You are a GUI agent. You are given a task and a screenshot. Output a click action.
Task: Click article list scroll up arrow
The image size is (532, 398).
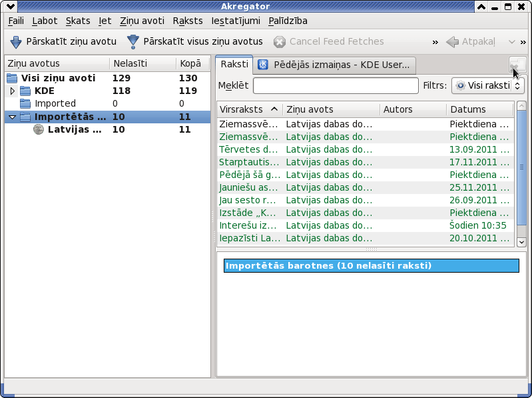pos(521,105)
